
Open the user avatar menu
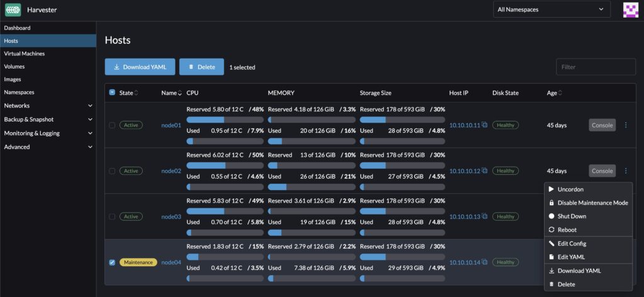(630, 9)
